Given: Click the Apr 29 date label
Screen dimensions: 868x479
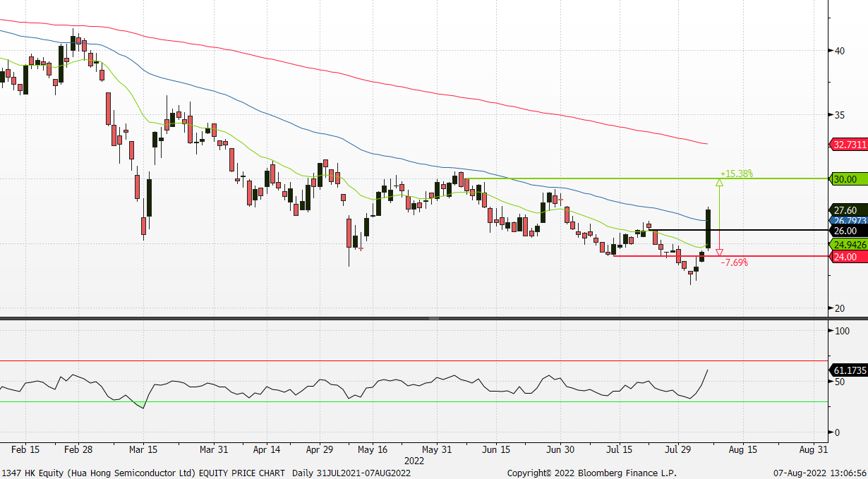Looking at the screenshot, I should pos(320,449).
